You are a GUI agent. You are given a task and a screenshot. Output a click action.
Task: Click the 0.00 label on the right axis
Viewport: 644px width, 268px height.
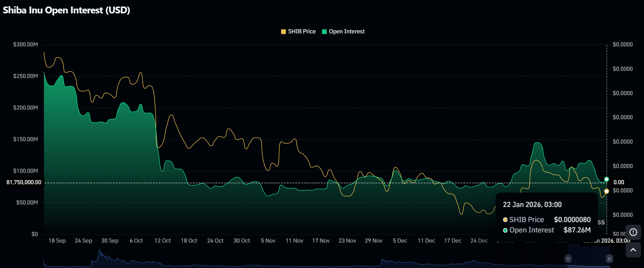[x=619, y=182]
